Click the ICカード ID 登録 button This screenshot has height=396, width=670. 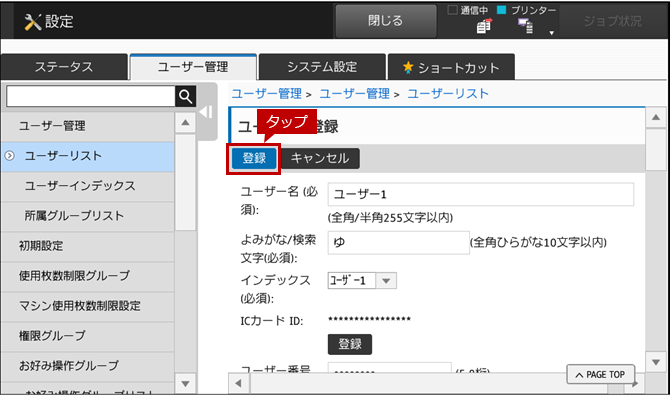tap(350, 344)
